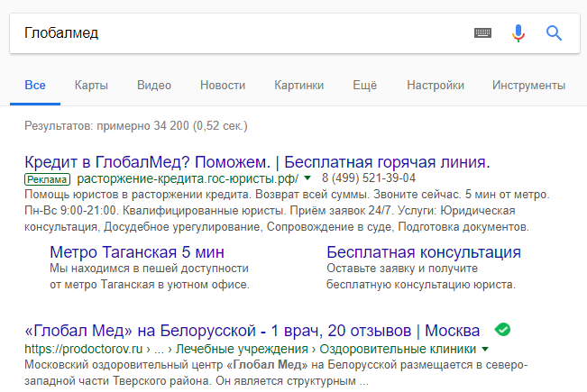Expand dropdown arrow after Оздоровительные клиники
Image resolution: width=587 pixels, height=392 pixels.
click(486, 348)
